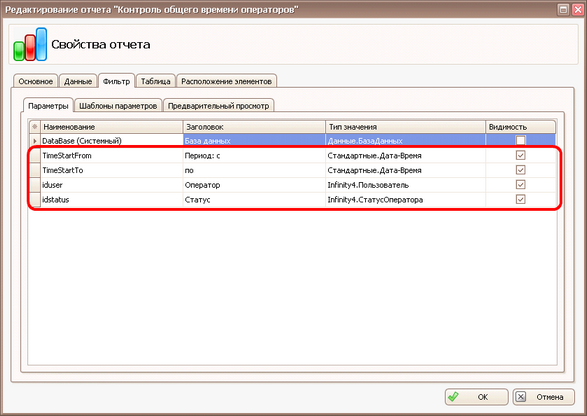
Task: Select the Фильтр tab
Action: [x=116, y=81]
